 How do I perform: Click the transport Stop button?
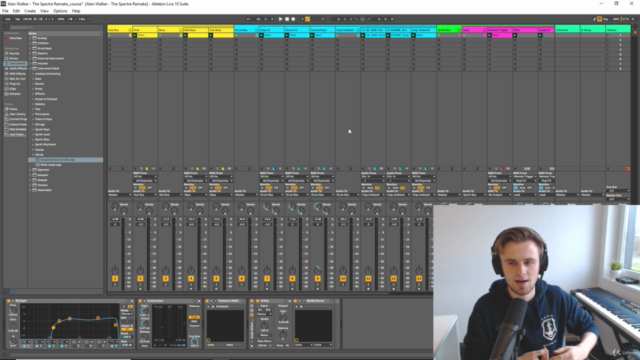coord(287,19)
